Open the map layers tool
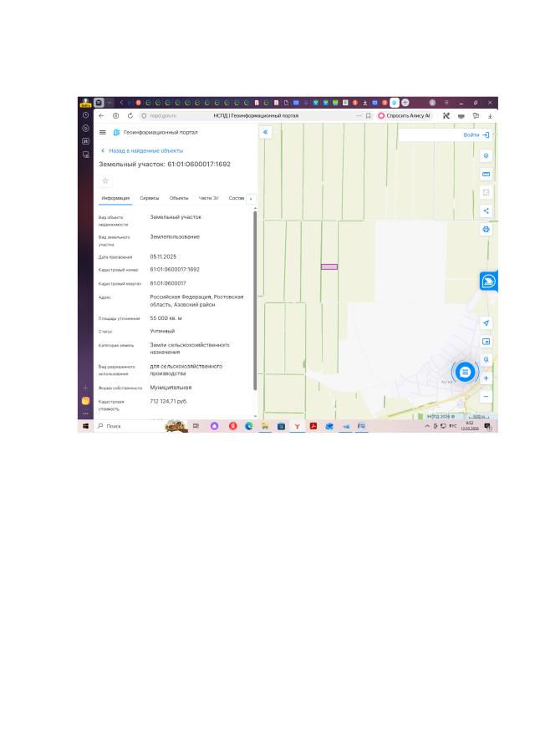Image resolution: width=535 pixels, height=756 pixels. click(486, 155)
